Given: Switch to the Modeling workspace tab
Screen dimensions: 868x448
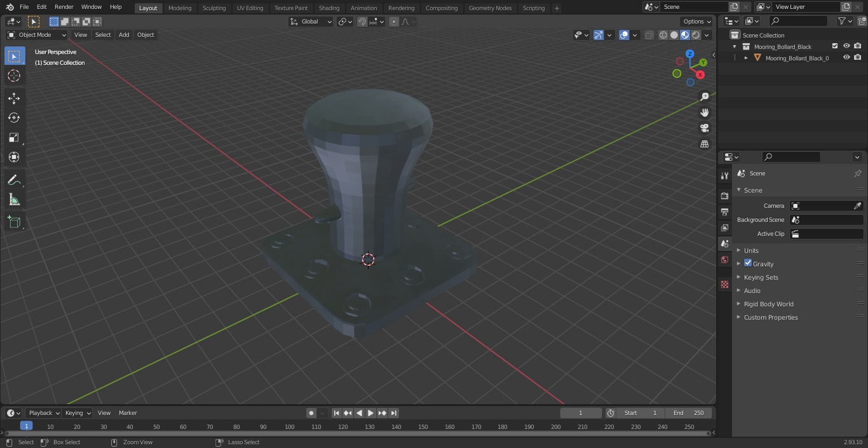Looking at the screenshot, I should 180,8.
